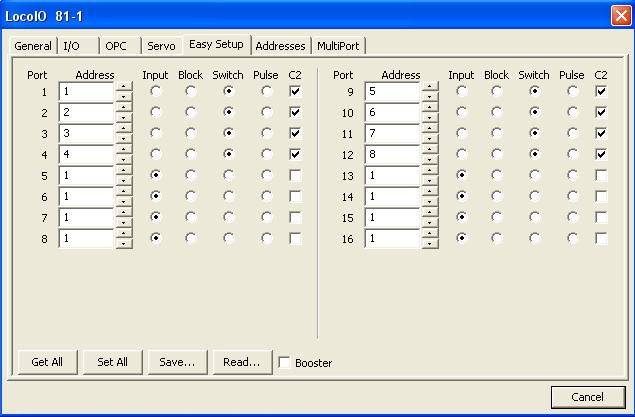Increase the Port 1 address spinner
Image resolution: width=635 pixels, height=417 pixels.
tap(124, 86)
